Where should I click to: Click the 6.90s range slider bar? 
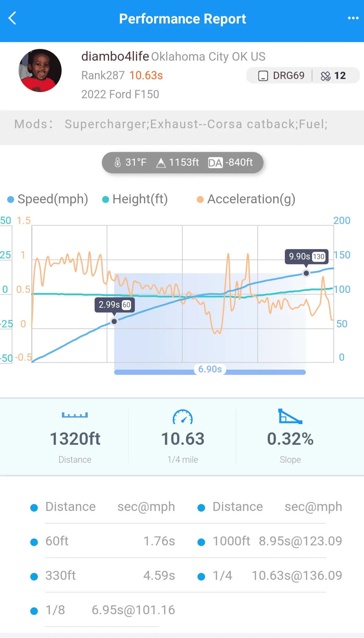[210, 371]
